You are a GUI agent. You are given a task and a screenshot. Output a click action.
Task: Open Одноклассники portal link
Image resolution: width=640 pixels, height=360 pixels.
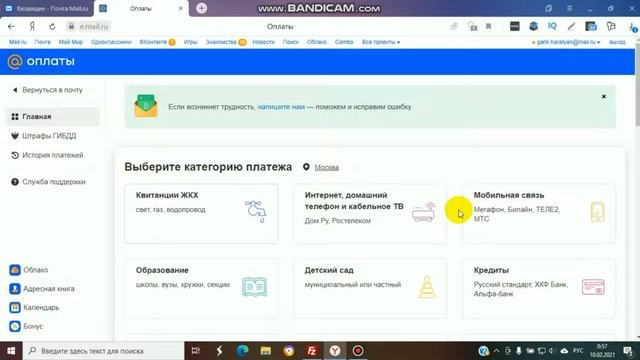(x=111, y=42)
